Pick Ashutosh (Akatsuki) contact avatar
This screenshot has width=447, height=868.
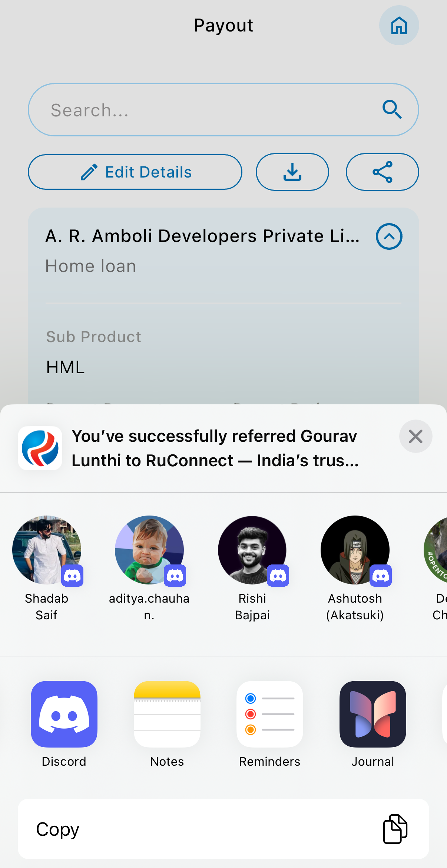(x=355, y=550)
